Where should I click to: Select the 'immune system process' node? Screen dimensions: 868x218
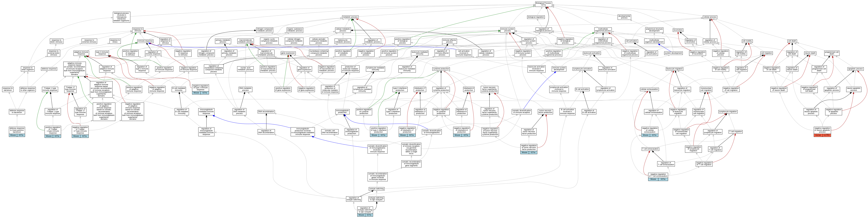click(507, 30)
